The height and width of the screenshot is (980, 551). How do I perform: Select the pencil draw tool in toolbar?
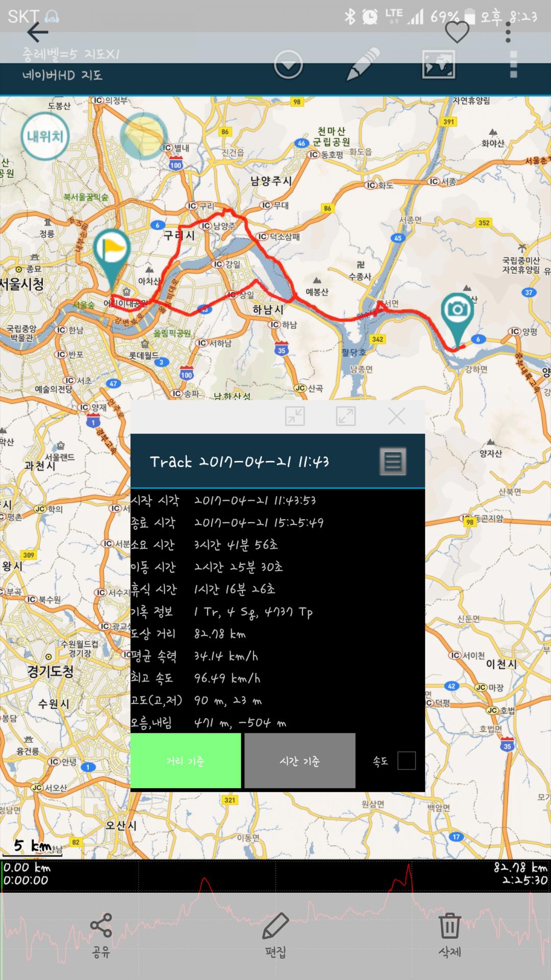click(x=363, y=65)
